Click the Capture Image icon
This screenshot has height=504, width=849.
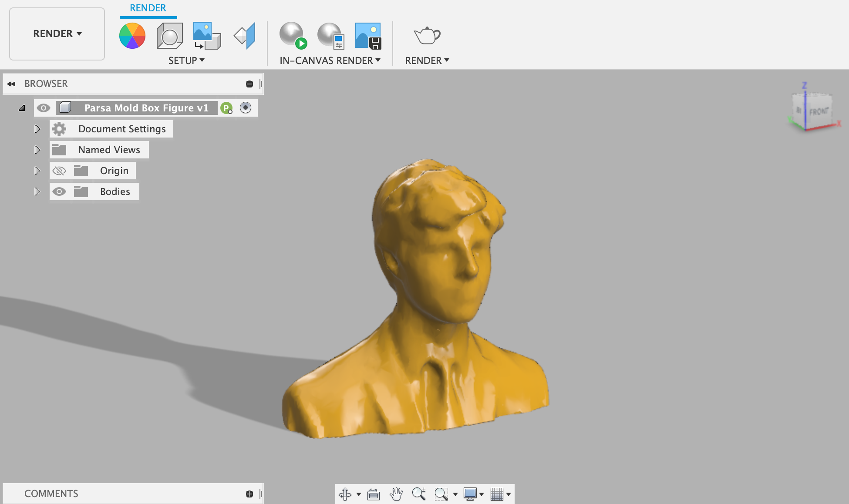[x=368, y=36]
